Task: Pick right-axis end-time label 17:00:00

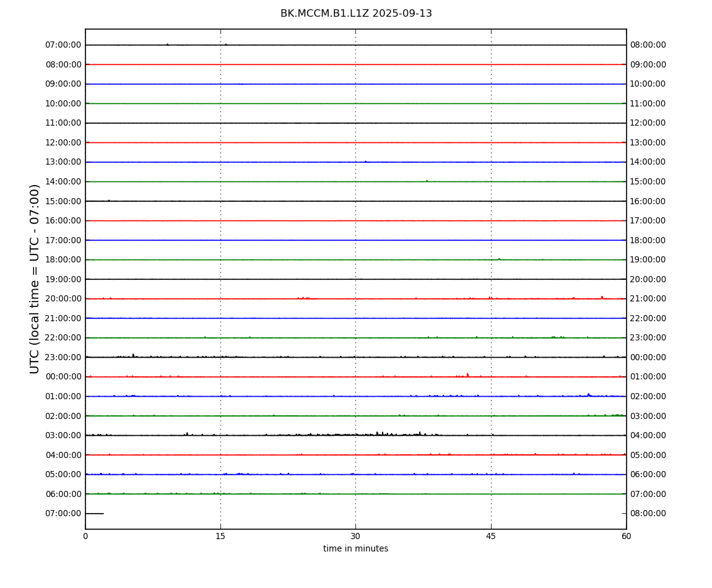Action: coord(648,221)
